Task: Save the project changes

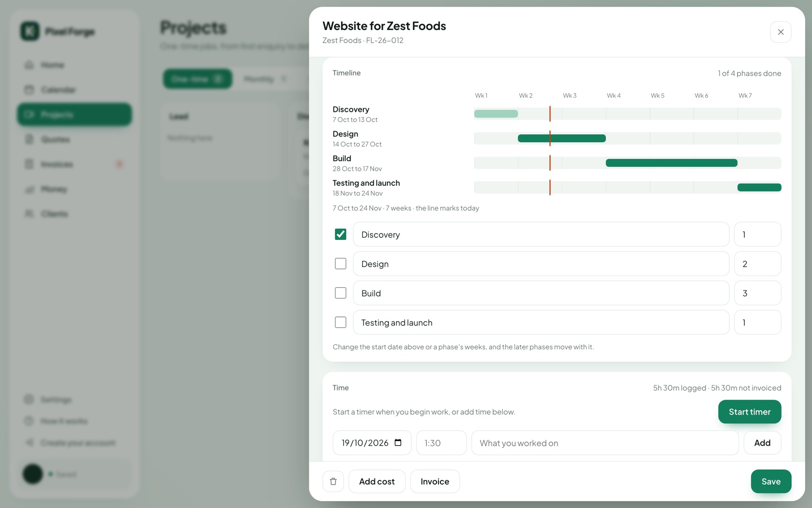Action: pyautogui.click(x=771, y=481)
